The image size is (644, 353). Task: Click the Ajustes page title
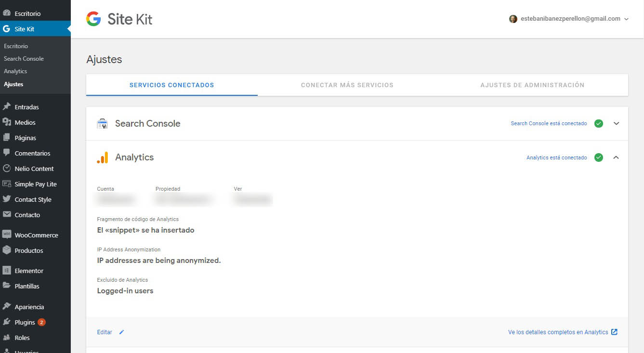click(x=104, y=60)
